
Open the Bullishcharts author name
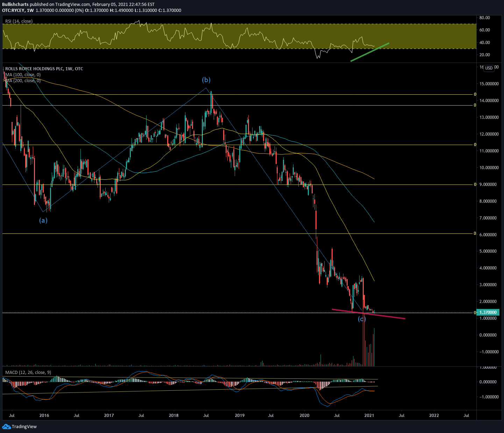pos(15,5)
